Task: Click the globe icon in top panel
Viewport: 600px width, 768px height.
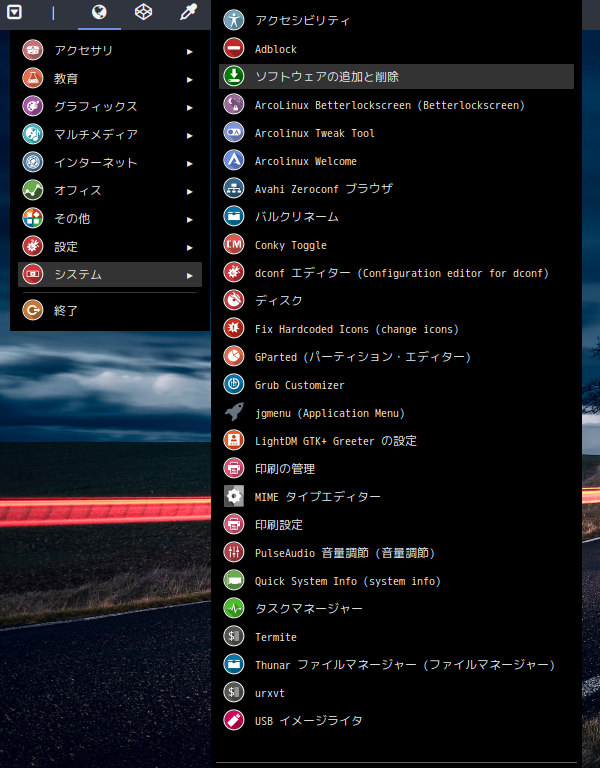Action: [99, 12]
